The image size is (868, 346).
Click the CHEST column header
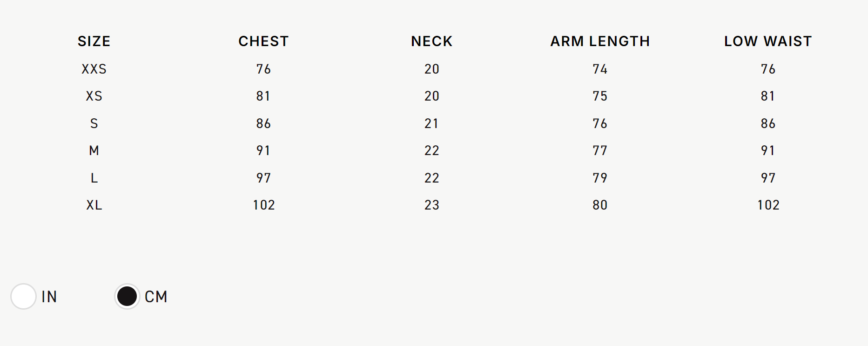(263, 41)
